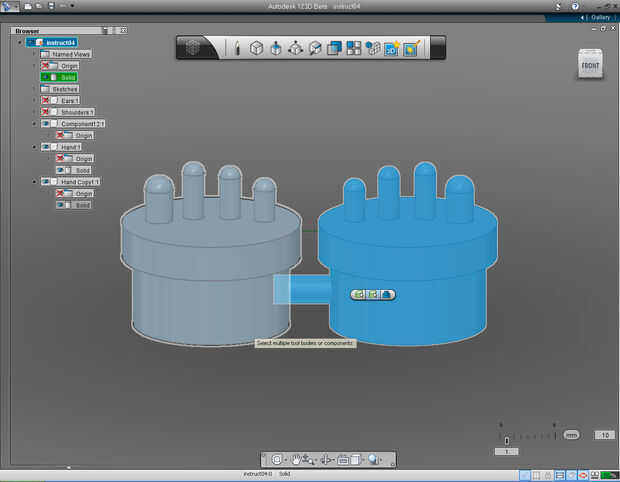This screenshot has height=482, width=620.
Task: Toggle visibility of Ears:1 component
Action: [x=45, y=100]
